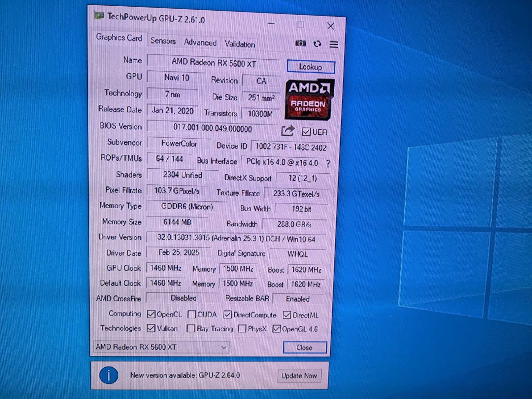Click the Release Date 'Jan 21, 2020'
This screenshot has height=399, width=532.
coord(172,110)
